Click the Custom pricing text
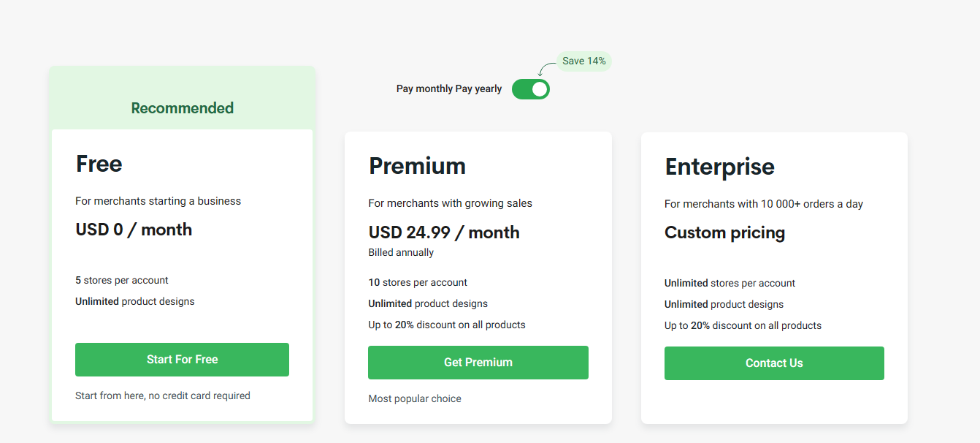The height and width of the screenshot is (443, 980). (x=724, y=233)
